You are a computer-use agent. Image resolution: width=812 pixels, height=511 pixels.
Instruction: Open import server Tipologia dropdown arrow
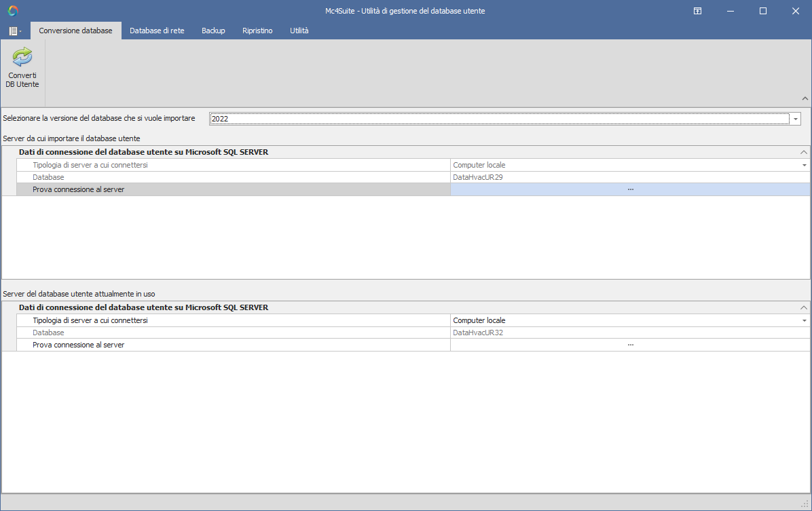[x=805, y=165]
